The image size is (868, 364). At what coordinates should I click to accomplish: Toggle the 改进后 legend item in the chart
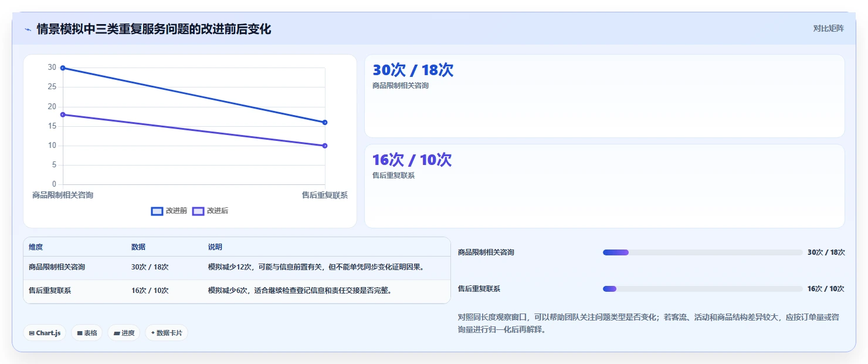click(x=210, y=211)
